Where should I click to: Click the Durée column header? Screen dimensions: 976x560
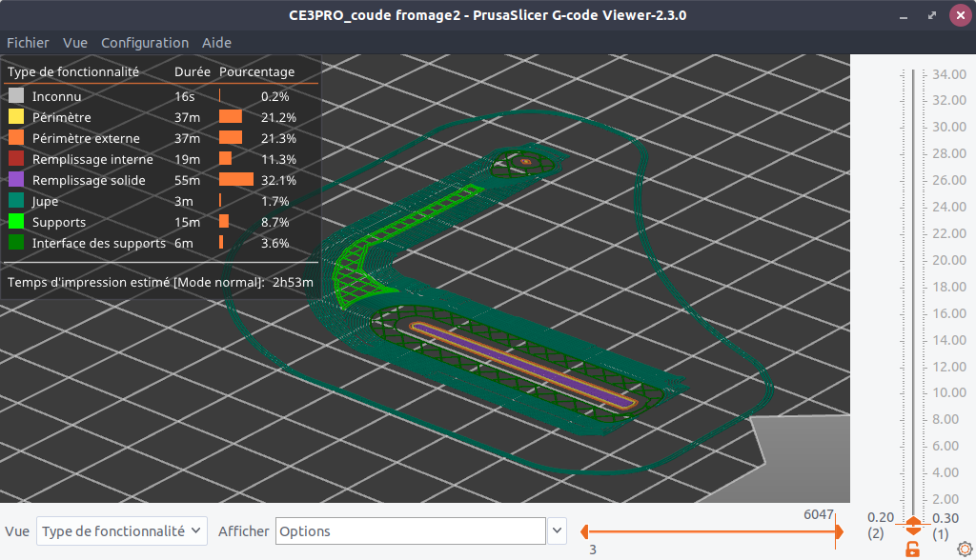point(193,71)
